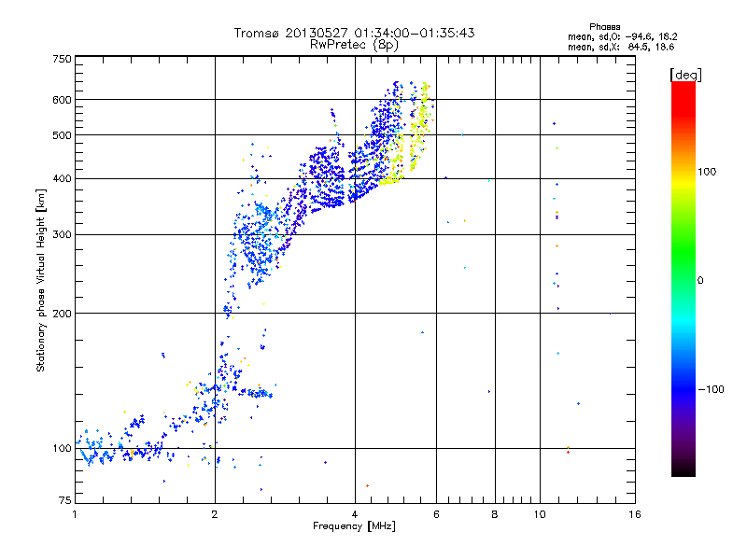747x560 pixels.
Task: Click the x-axis tick label '16'
Action: pyautogui.click(x=635, y=514)
